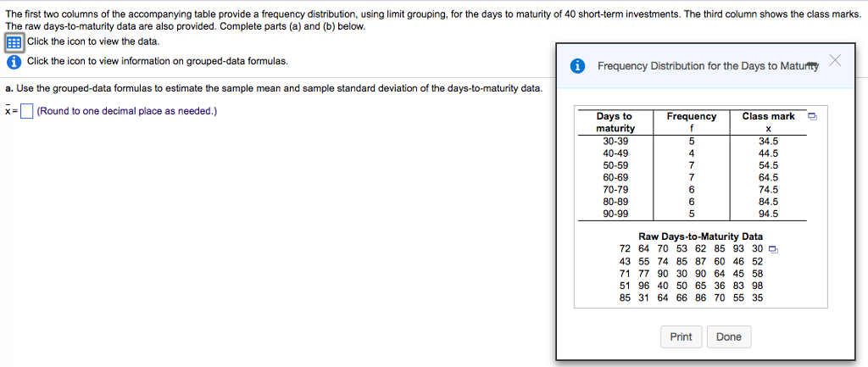
Task: Select the 60-69 class row label
Action: 615,178
